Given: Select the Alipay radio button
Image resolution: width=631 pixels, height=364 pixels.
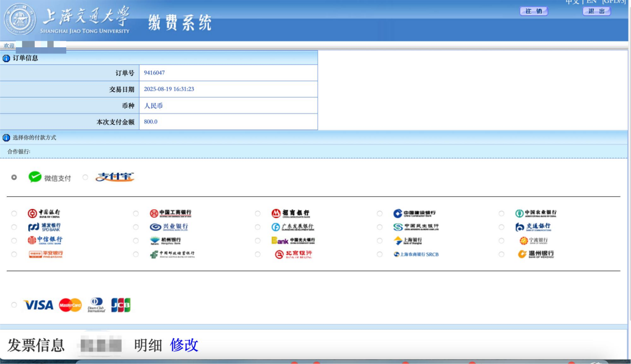Looking at the screenshot, I should pos(85,177).
